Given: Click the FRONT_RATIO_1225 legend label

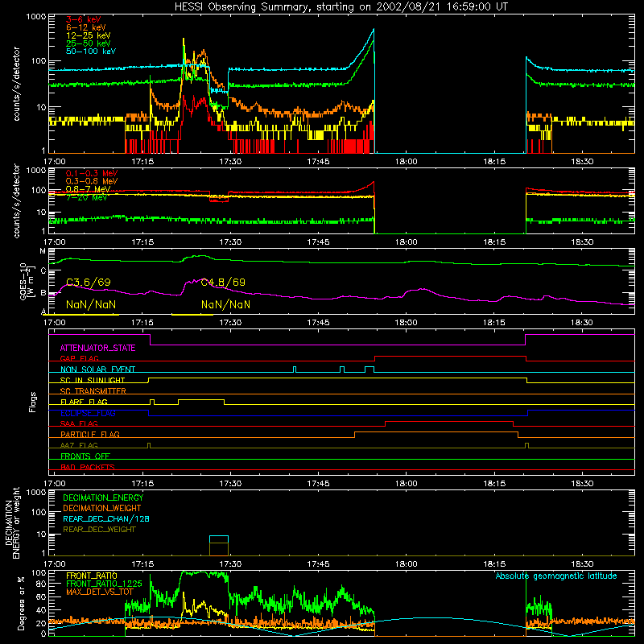Looking at the screenshot, I should pos(104,584).
